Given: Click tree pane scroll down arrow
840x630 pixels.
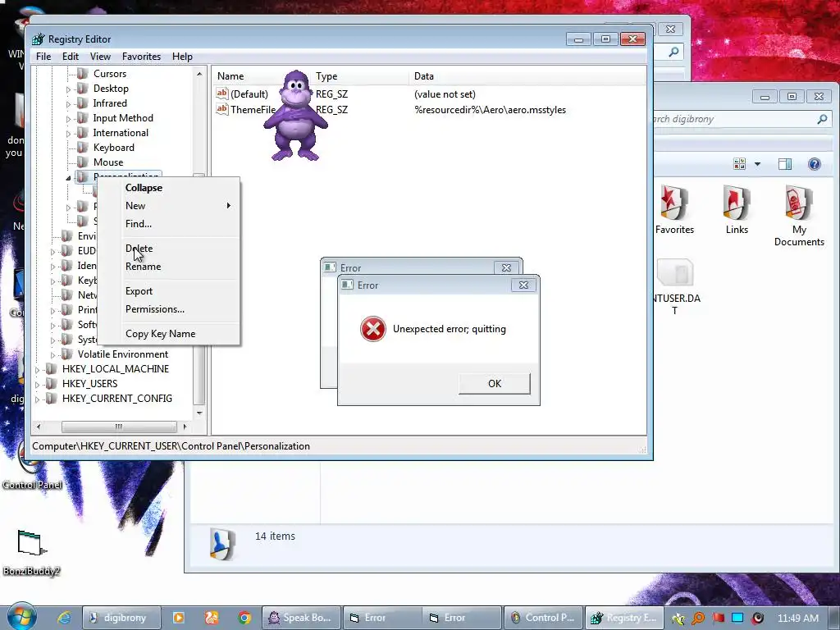Looking at the screenshot, I should (x=199, y=413).
